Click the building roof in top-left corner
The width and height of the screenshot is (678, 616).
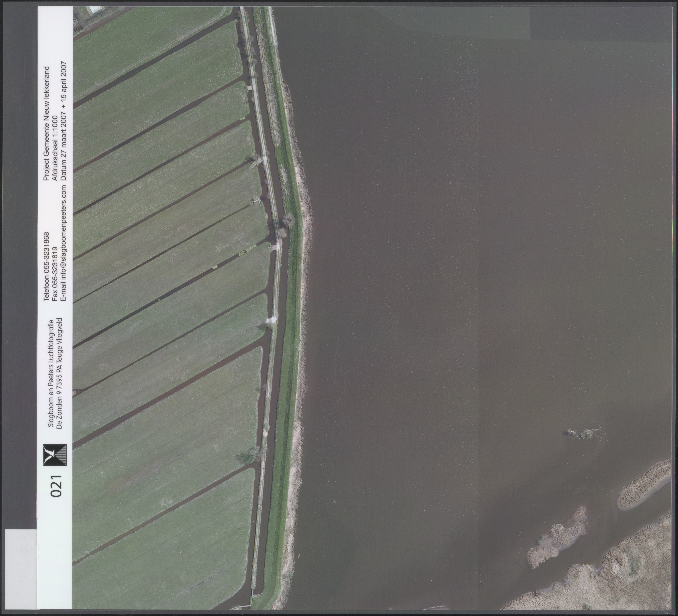pyautogui.click(x=95, y=9)
